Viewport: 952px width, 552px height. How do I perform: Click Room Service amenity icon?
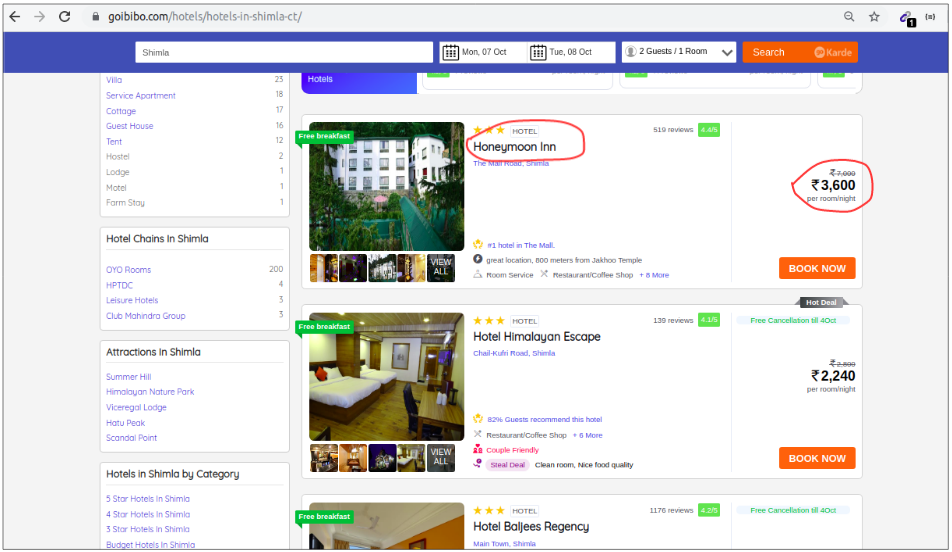pos(478,274)
